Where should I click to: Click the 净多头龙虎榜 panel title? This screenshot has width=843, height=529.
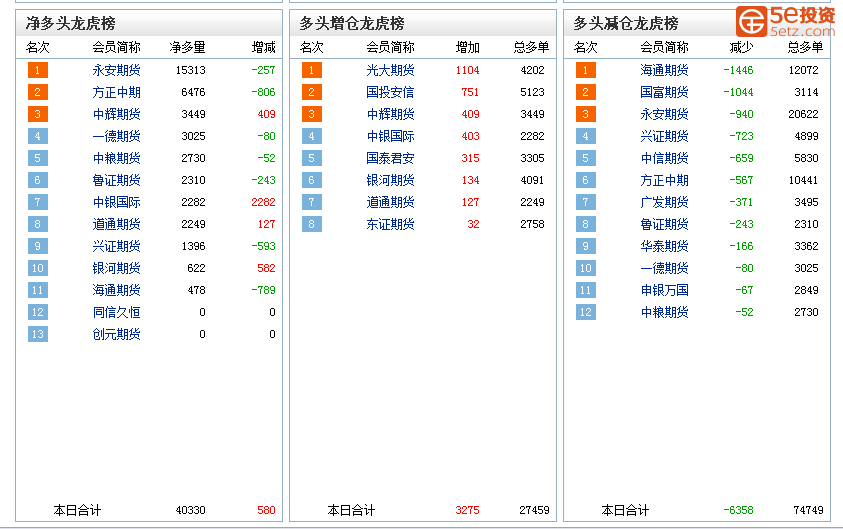(70, 24)
